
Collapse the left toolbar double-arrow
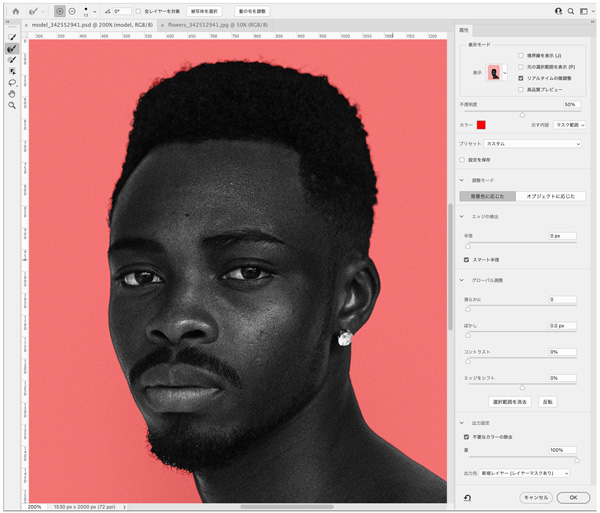pos(7,22)
